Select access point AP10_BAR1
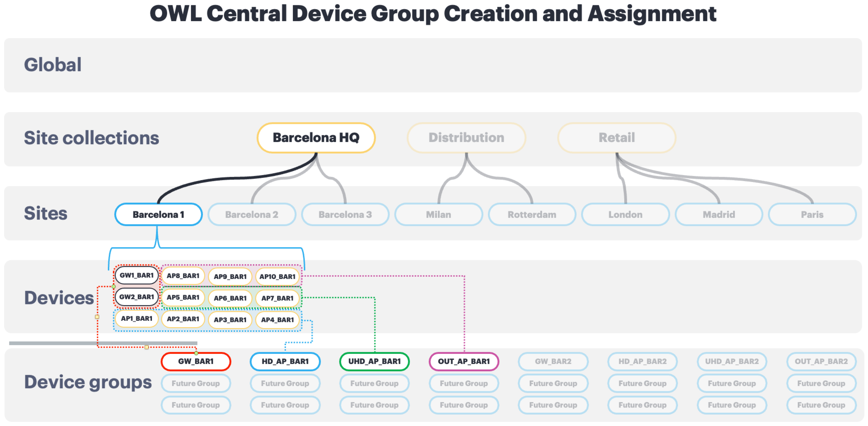Screen dimensions: 868x426 click(277, 277)
